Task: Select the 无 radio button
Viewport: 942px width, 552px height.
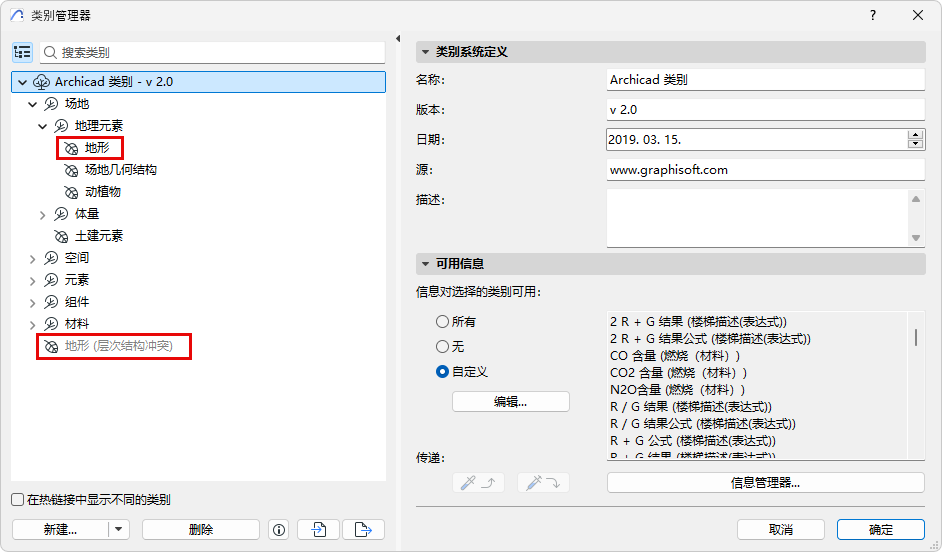Action: tap(442, 347)
